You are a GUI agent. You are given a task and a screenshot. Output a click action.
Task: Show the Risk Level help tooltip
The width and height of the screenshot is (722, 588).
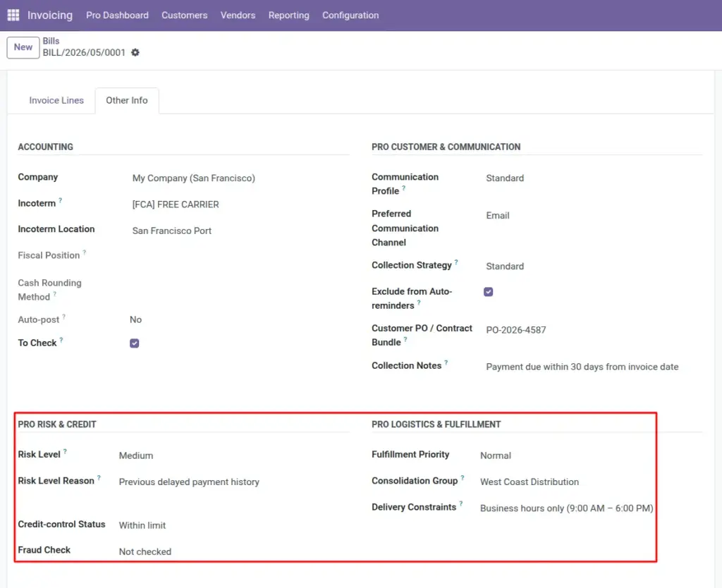pos(65,452)
